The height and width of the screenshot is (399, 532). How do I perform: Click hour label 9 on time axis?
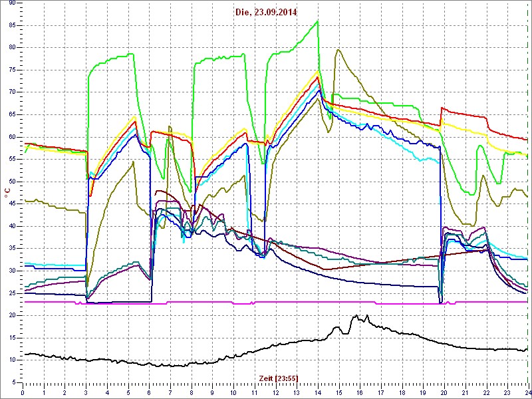[x=212, y=393]
